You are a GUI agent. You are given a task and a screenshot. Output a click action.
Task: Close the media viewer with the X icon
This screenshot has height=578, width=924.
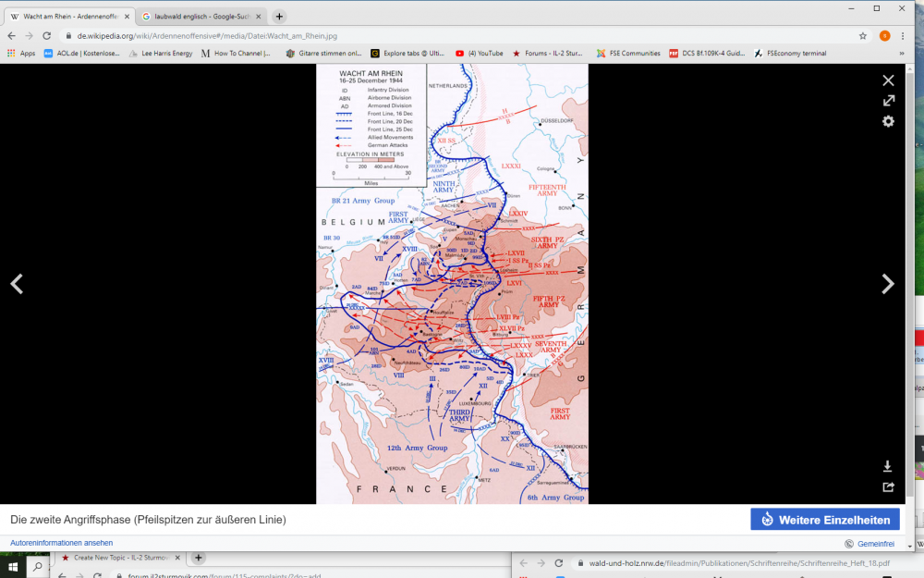pyautogui.click(x=888, y=80)
